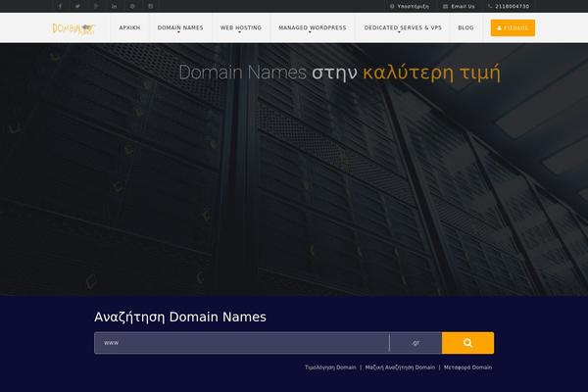Click the orange search magnifier button
The image size is (588, 392).
[467, 343]
